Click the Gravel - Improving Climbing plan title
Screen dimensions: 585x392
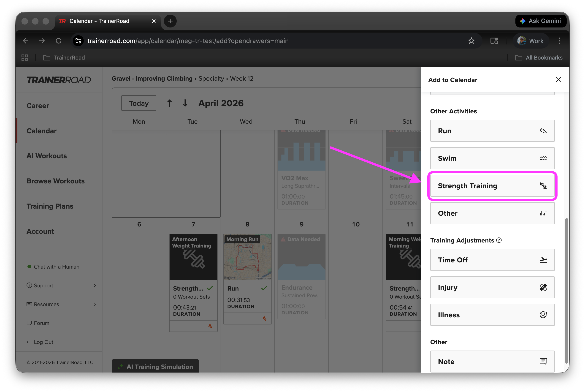pos(152,79)
